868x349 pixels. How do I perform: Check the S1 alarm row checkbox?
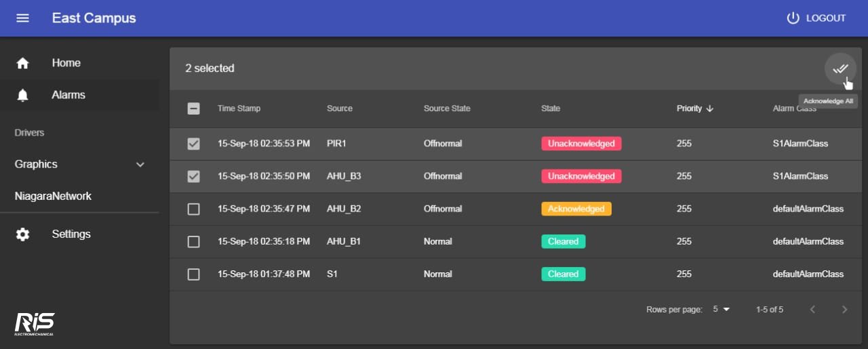point(193,274)
